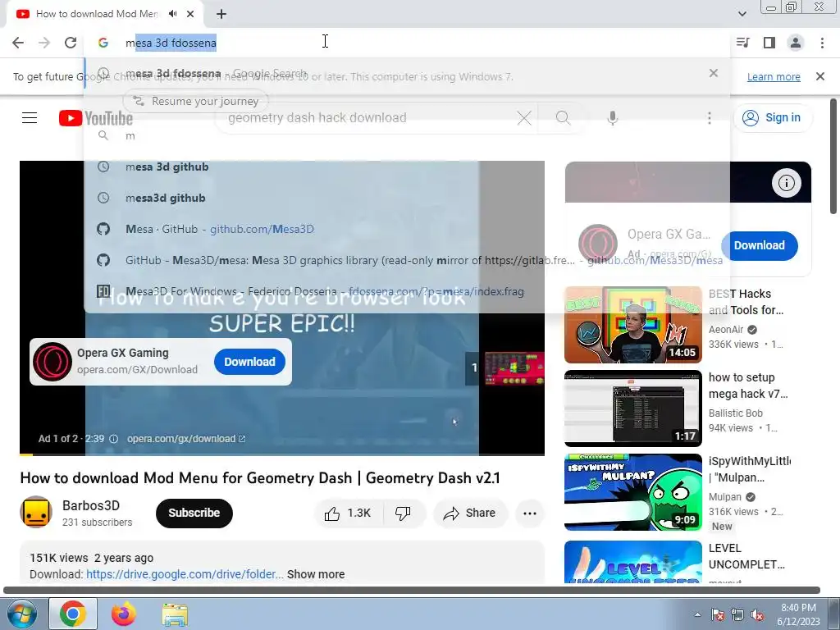The width and height of the screenshot is (840, 630).
Task: Select the 'mesa 3d github' suggestion
Action: click(407, 167)
